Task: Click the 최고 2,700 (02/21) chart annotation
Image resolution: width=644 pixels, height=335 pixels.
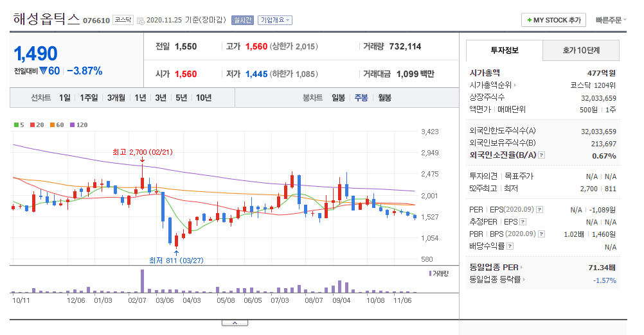Action: click(x=143, y=152)
